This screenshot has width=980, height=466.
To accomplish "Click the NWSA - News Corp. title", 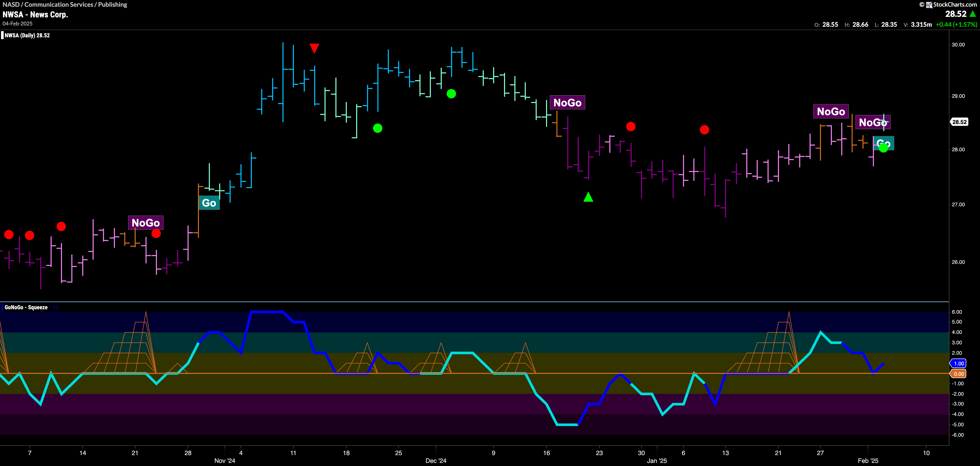I will [x=35, y=15].
